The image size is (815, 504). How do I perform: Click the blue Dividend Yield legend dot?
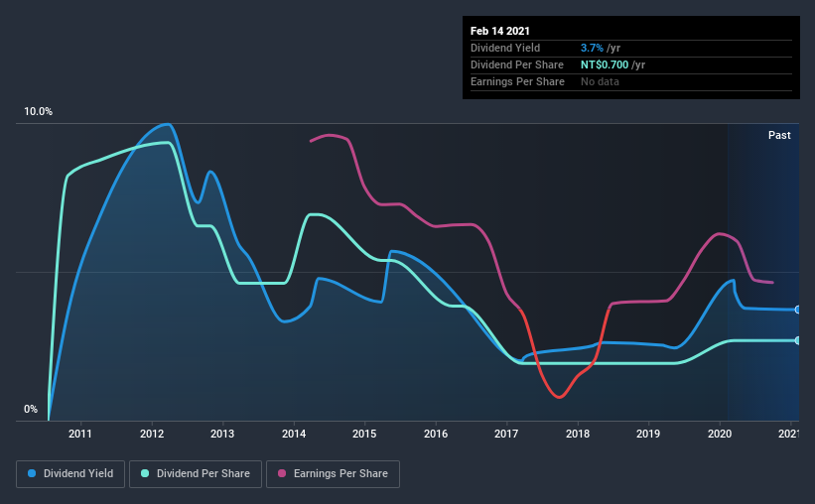(32, 473)
